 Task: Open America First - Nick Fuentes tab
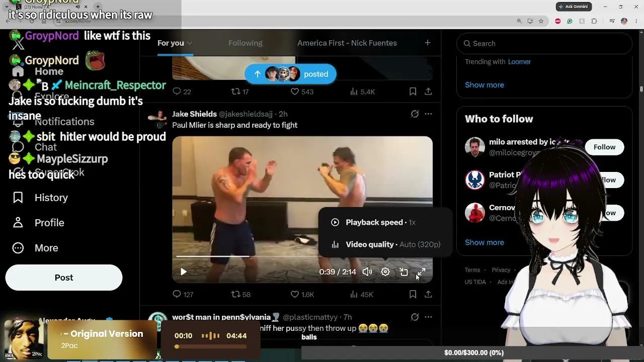347,43
